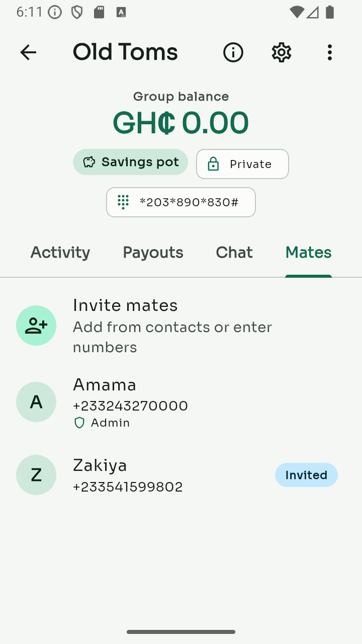Viewport: 362px width, 644px height.
Task: Switch to the Payouts tab
Action: tap(153, 252)
